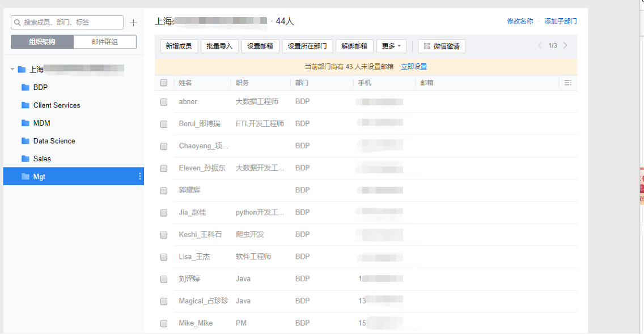This screenshot has width=644, height=334.
Task: Click the Sales folder icon in sidebar
Action: tap(26, 159)
